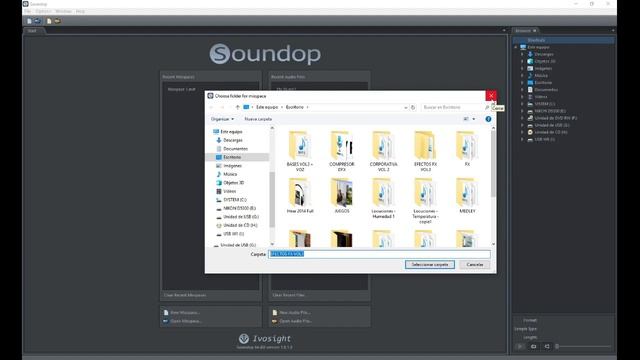
Task: Expand Unidad de DVD RW in browser tree
Action: tap(522, 118)
